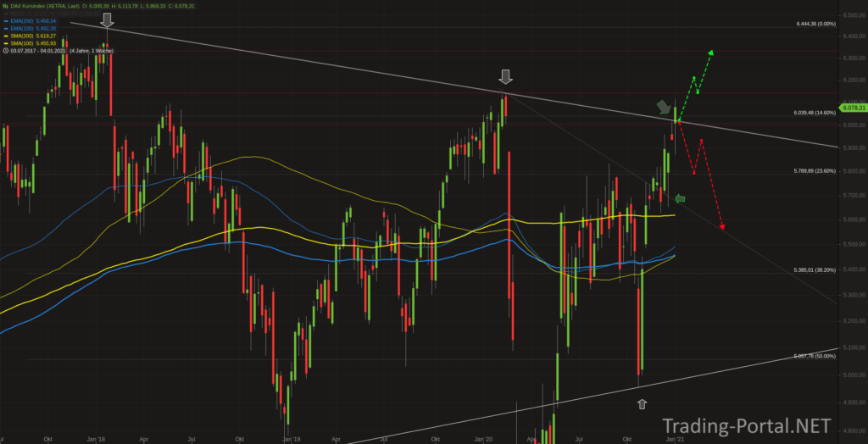Click the blue color dash of EMA(100)
This screenshot has height=444, width=868.
coord(6,28)
